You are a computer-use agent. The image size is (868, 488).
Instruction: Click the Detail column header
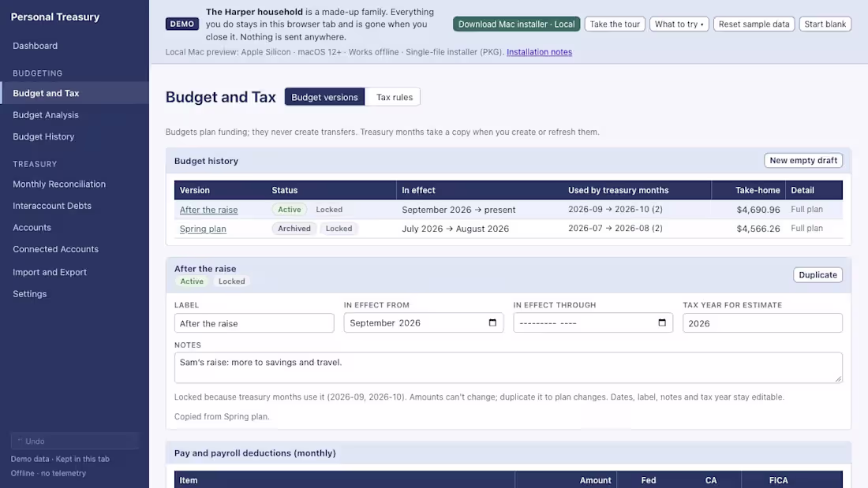pos(803,190)
